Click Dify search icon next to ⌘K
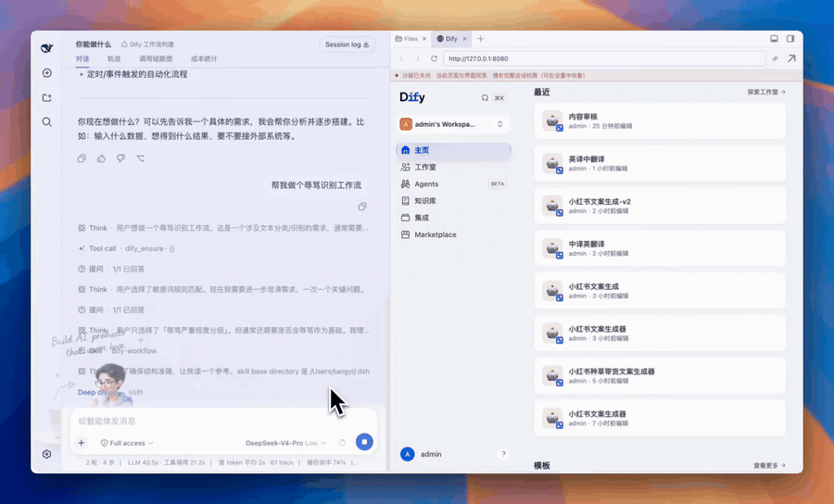834x504 pixels. tap(485, 98)
